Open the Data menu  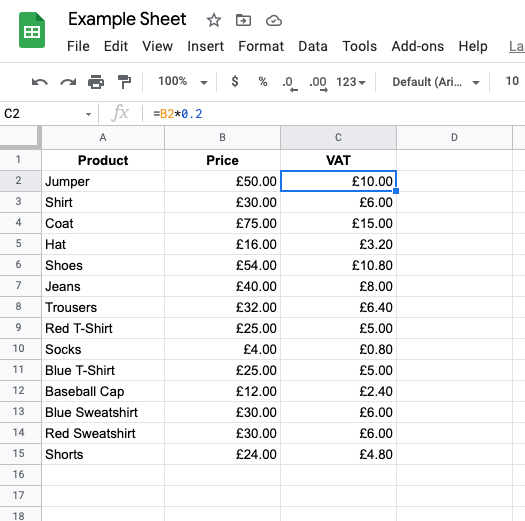313,46
